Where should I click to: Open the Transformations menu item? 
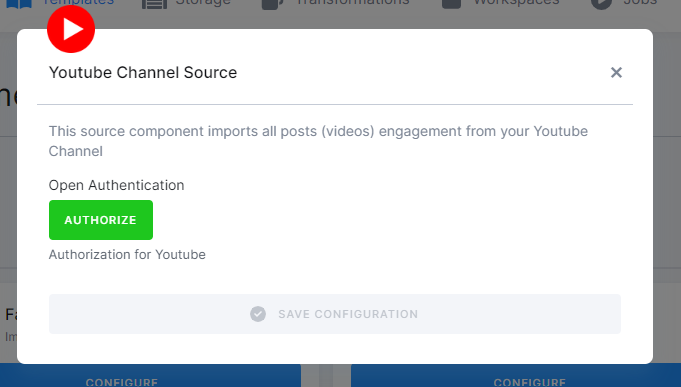point(336,3)
